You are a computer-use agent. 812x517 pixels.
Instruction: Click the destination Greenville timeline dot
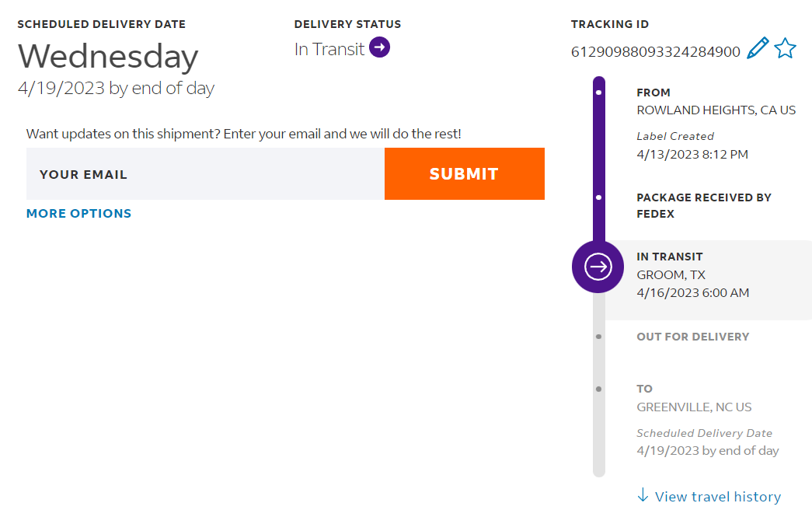[x=598, y=389]
